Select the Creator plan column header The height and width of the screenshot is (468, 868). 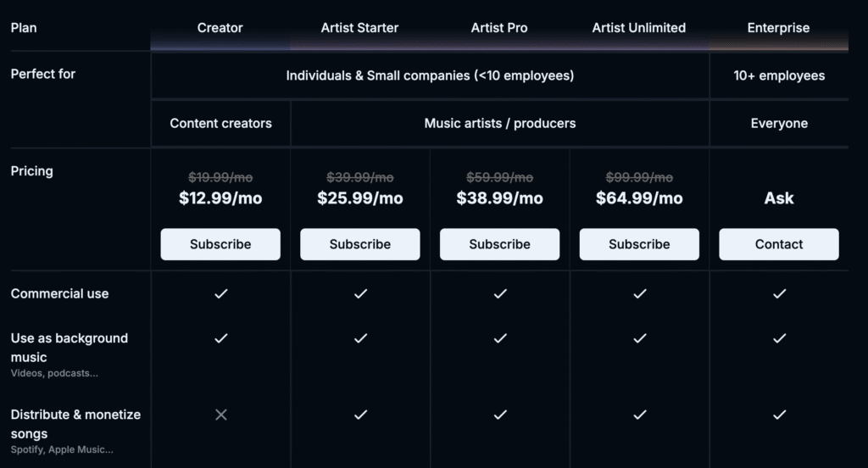click(220, 28)
